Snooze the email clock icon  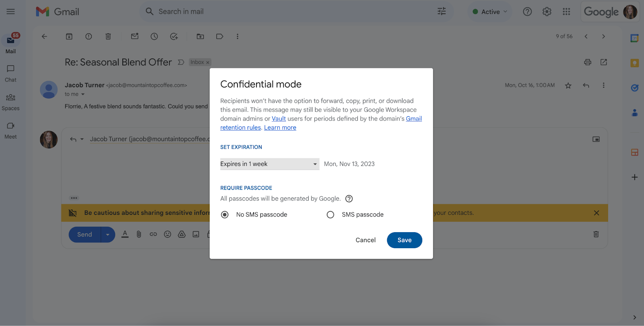pos(154,36)
